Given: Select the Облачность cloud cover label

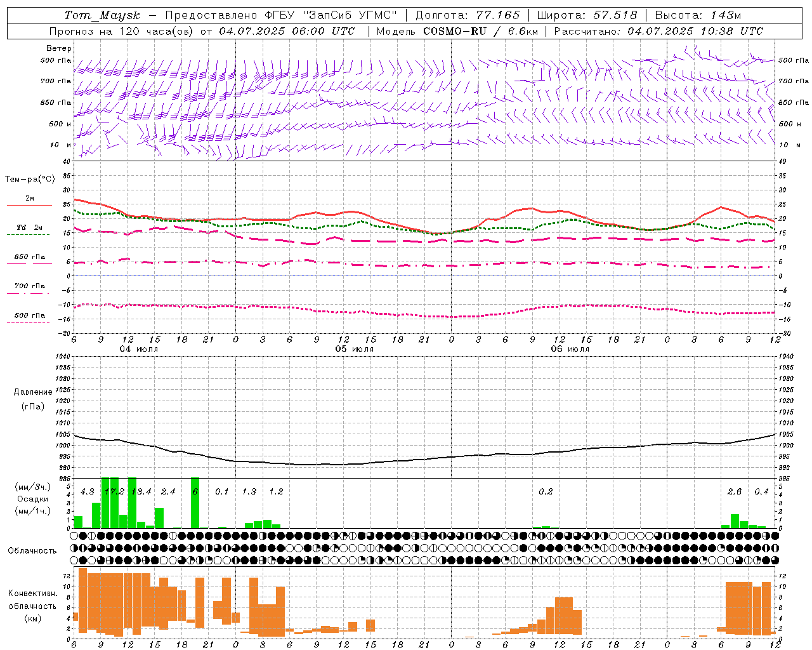Looking at the screenshot, I should tap(32, 550).
